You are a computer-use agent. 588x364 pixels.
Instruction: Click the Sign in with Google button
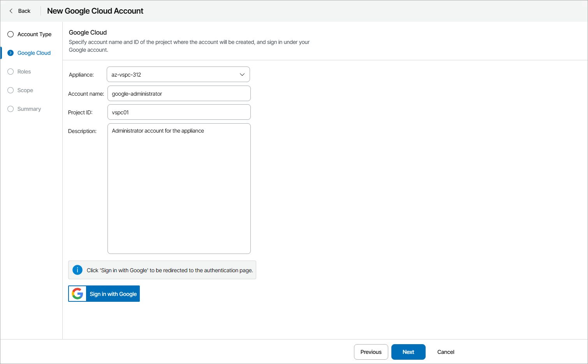[113, 294]
